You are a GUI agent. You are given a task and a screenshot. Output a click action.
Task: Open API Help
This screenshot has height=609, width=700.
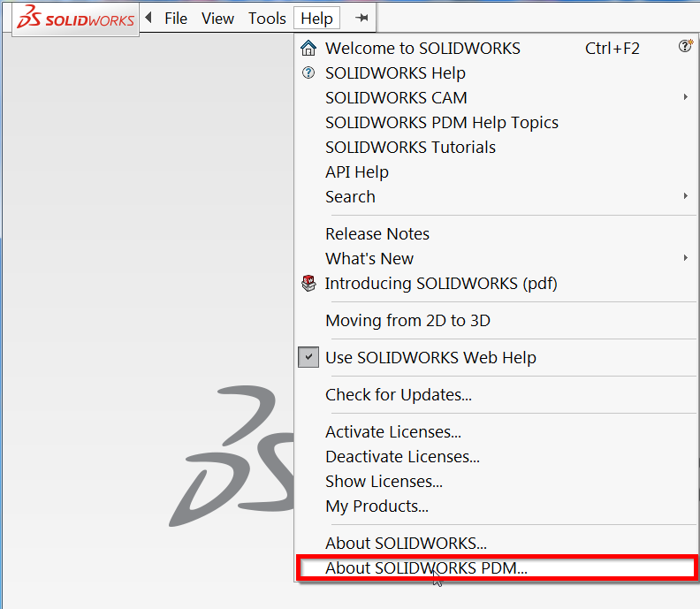357,171
